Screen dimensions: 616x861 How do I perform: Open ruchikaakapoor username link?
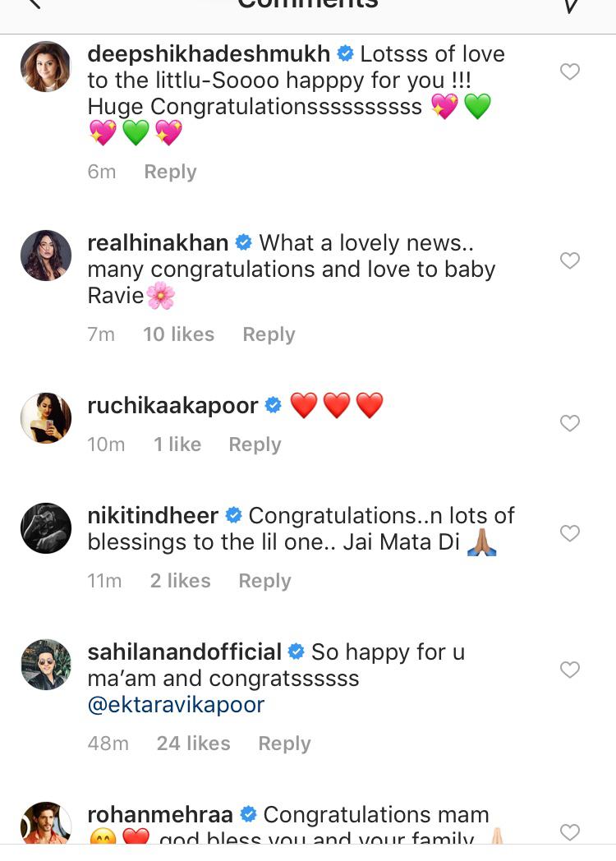(x=172, y=405)
